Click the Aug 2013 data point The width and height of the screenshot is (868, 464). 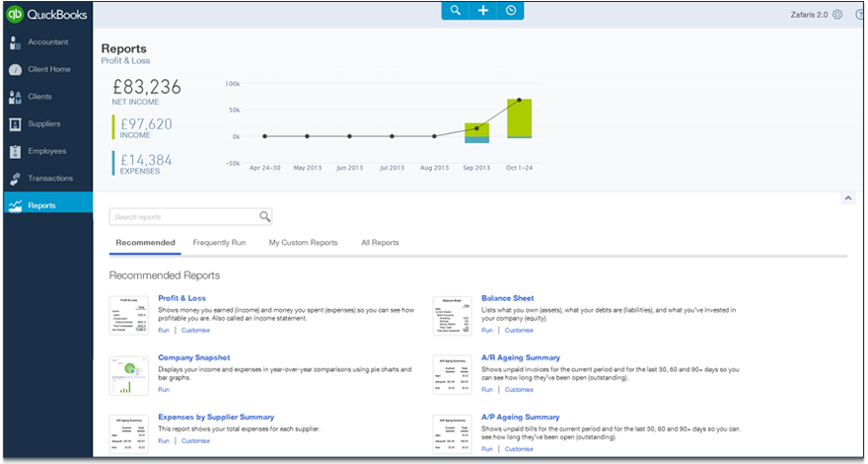[x=435, y=136]
